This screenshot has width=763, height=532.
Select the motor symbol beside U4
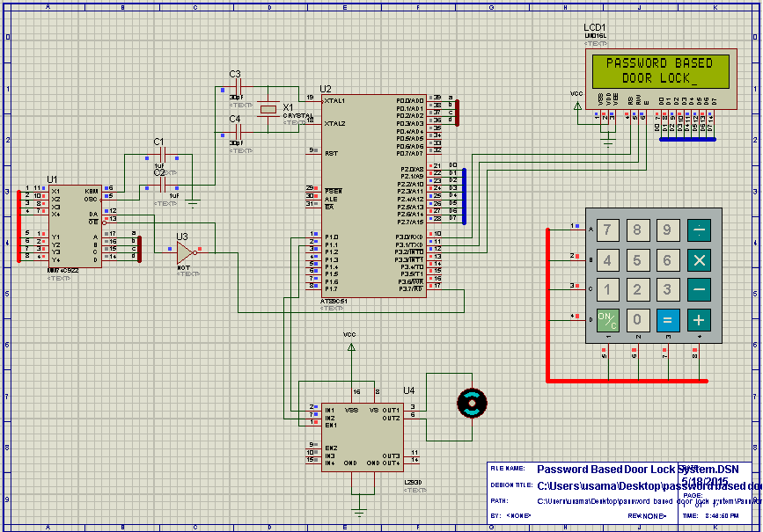473,403
